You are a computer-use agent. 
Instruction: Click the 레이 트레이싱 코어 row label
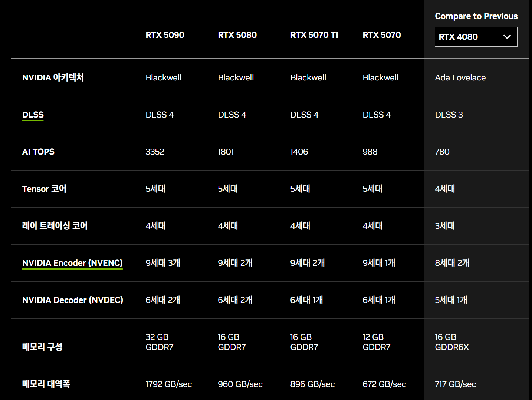(55, 226)
